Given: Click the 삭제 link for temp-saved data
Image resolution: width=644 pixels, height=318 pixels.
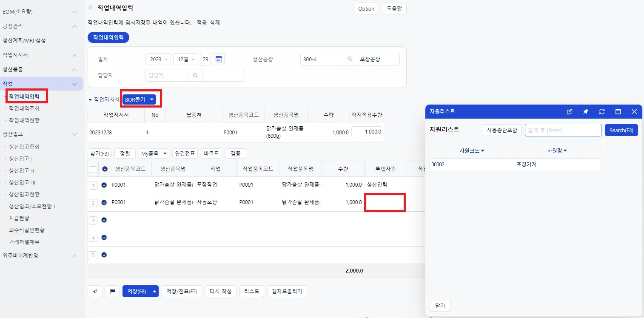Looking at the screenshot, I should click(x=215, y=23).
